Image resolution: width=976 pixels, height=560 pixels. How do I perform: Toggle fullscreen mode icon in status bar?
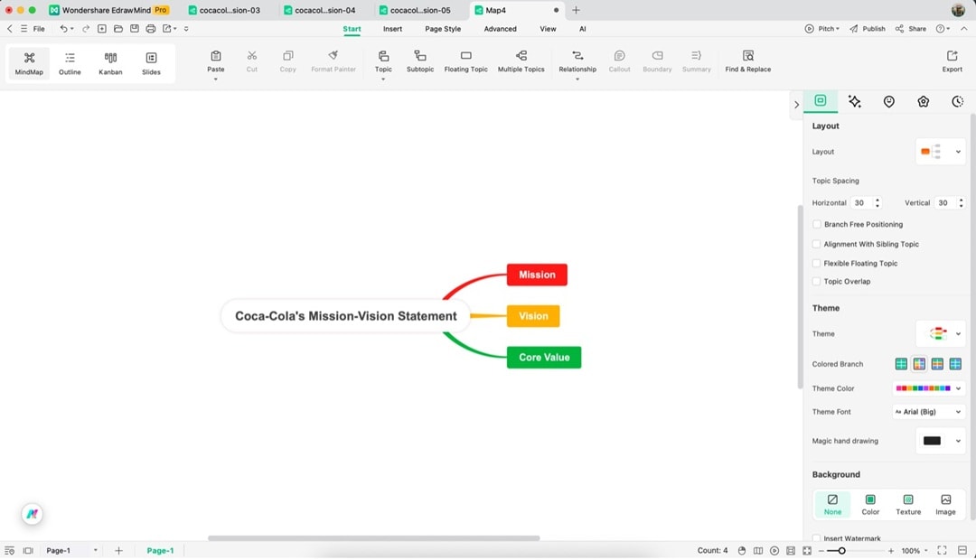[x=942, y=551]
